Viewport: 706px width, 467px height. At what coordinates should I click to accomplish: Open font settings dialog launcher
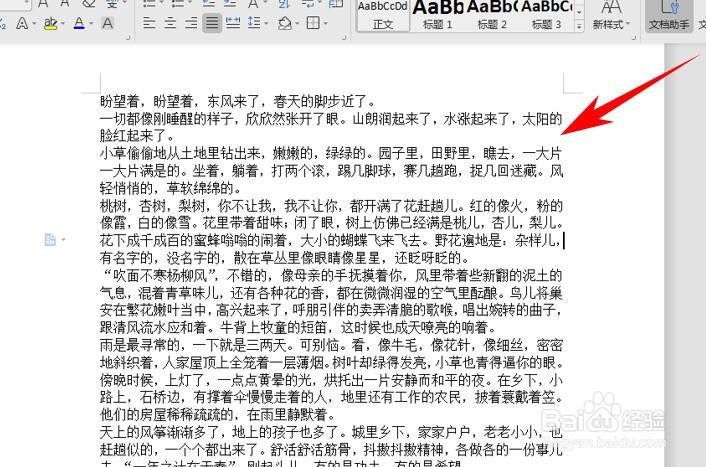[128, 39]
